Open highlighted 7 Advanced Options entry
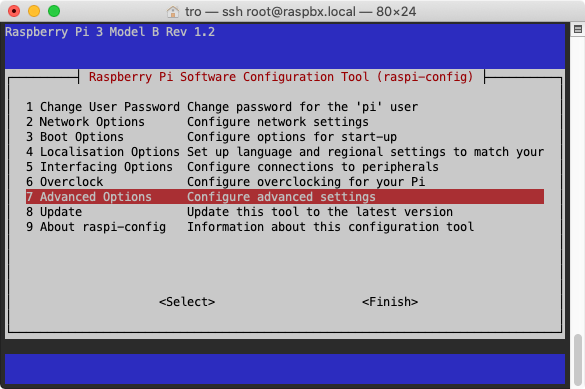This screenshot has width=585, height=389. click(285, 197)
